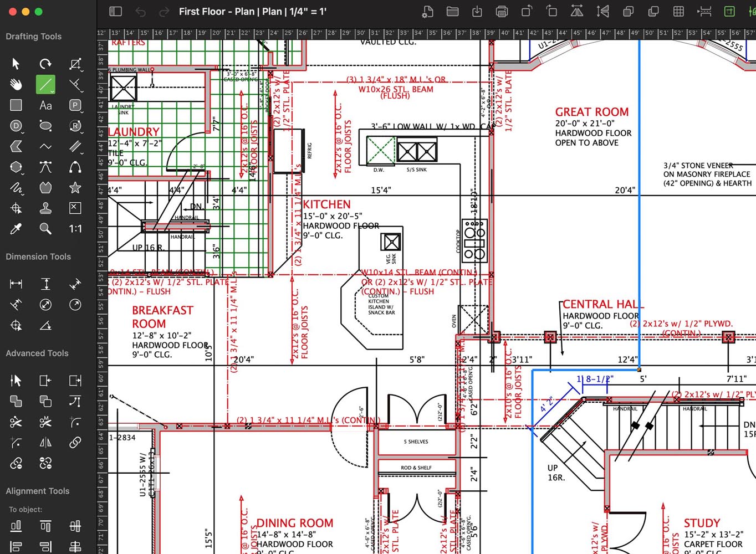
Task: Select the Freehand sketch tool
Action: point(16,188)
